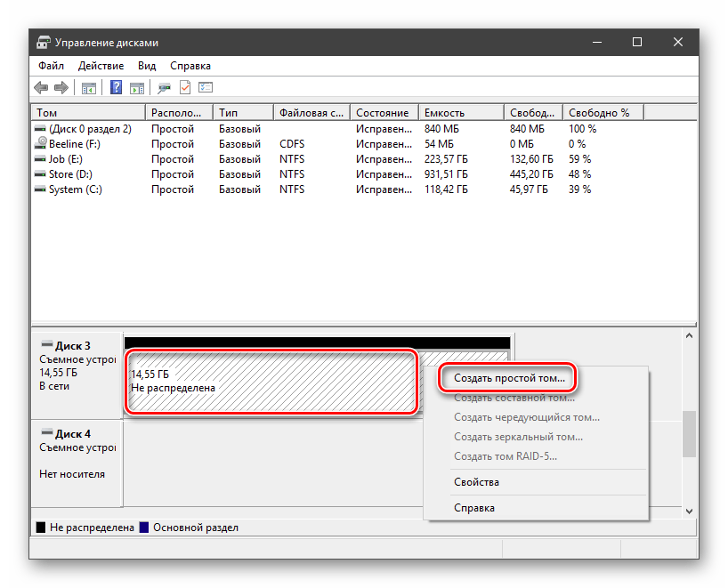Open the Вид menu

[x=147, y=66]
